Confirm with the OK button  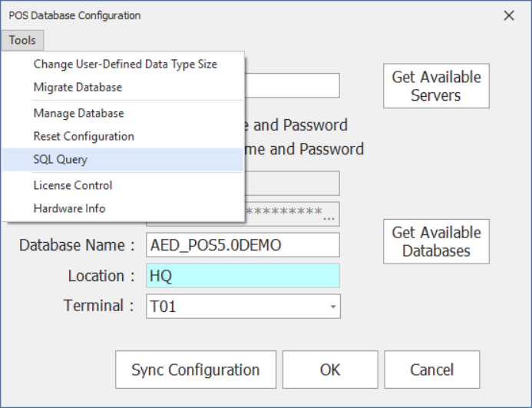(330, 370)
